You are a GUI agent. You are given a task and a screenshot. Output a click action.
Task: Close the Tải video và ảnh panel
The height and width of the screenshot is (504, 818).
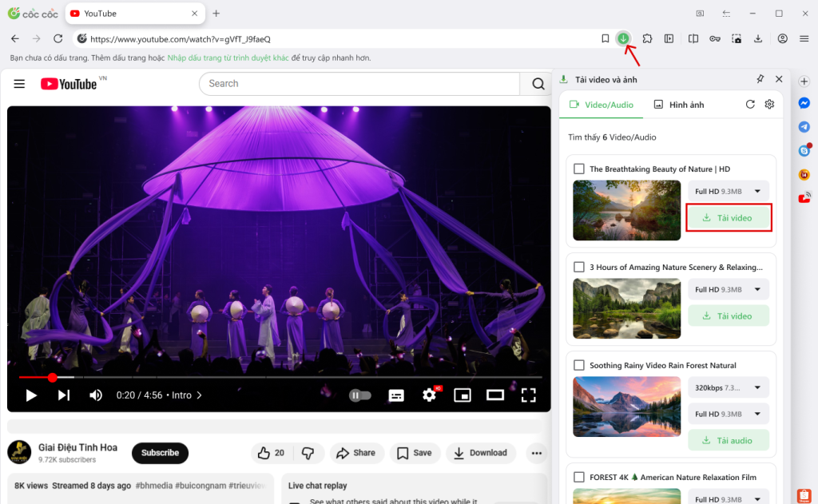(779, 79)
